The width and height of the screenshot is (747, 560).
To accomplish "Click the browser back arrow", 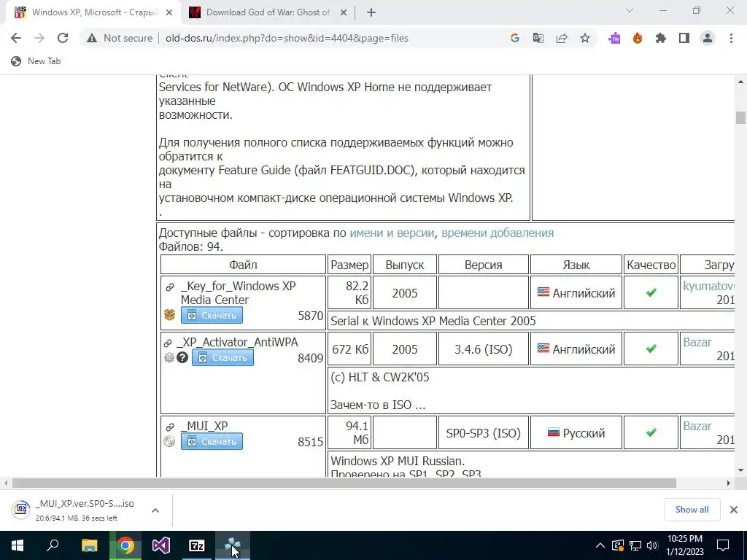I will (16, 38).
